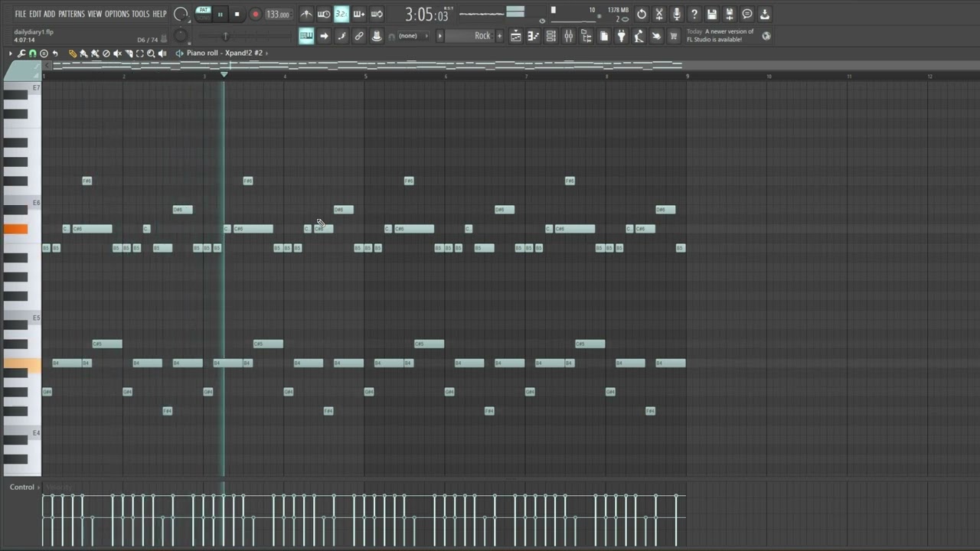Open the Mixer window

tap(568, 36)
